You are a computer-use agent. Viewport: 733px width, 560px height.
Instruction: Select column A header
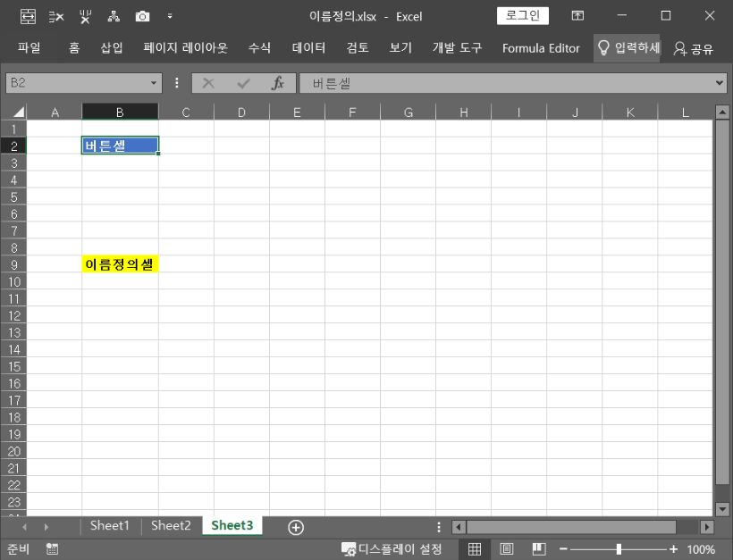(x=55, y=113)
